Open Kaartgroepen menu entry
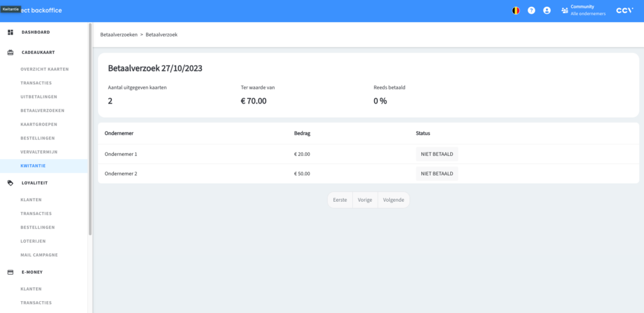Screen dimensions: 644x313 [38, 124]
